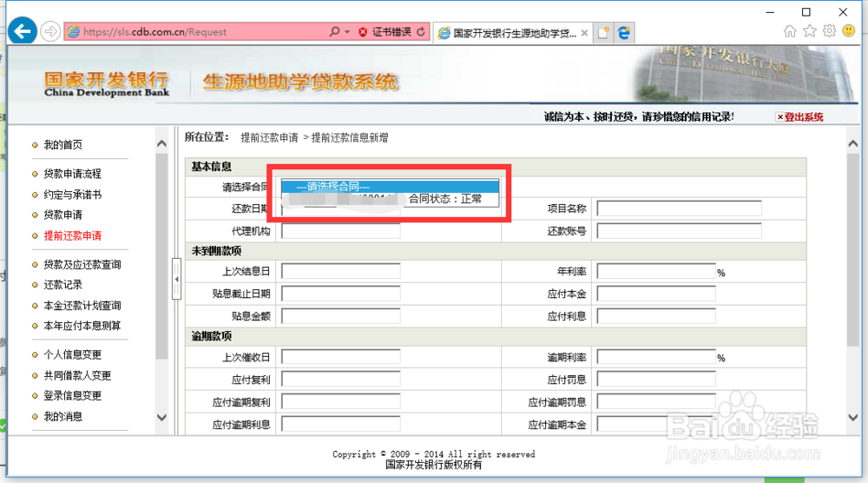Viewport: 868px width, 483px height.
Task: Click the 应付复利 input field
Action: click(341, 380)
